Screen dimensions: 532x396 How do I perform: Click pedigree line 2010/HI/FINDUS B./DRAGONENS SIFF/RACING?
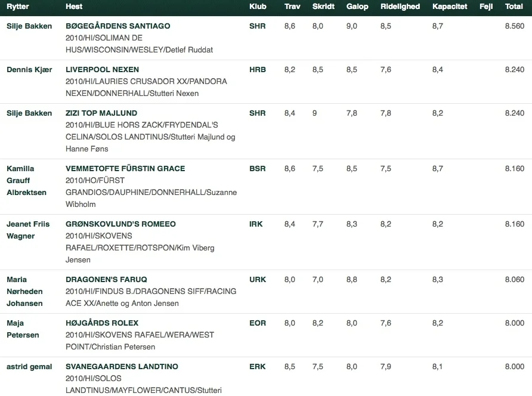(x=151, y=292)
